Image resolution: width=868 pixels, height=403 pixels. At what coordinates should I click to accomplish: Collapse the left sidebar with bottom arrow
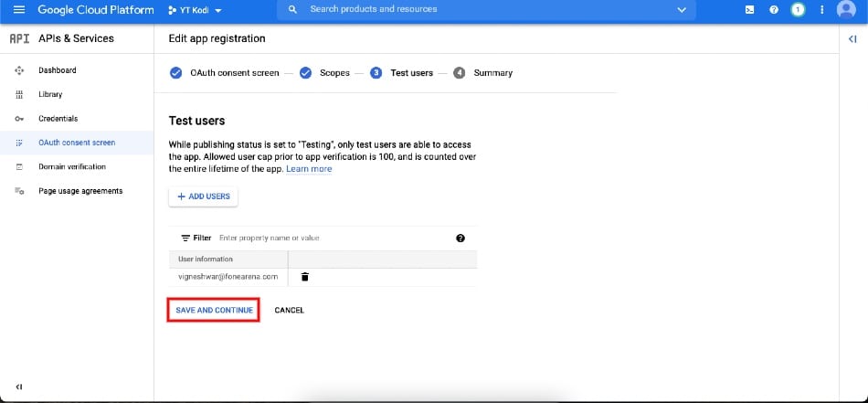point(19,387)
